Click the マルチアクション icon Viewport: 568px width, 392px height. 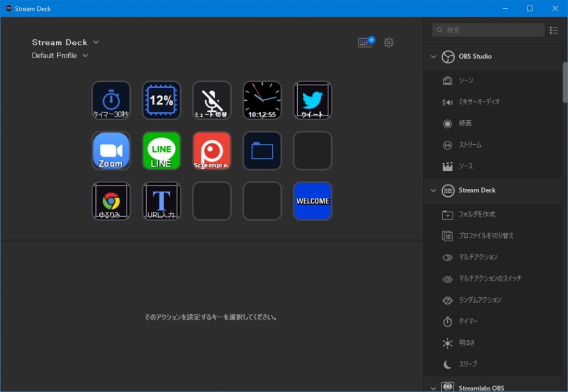[448, 257]
